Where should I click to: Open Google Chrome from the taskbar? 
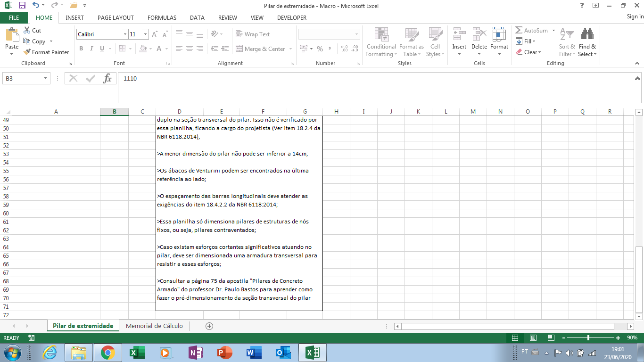(x=107, y=352)
